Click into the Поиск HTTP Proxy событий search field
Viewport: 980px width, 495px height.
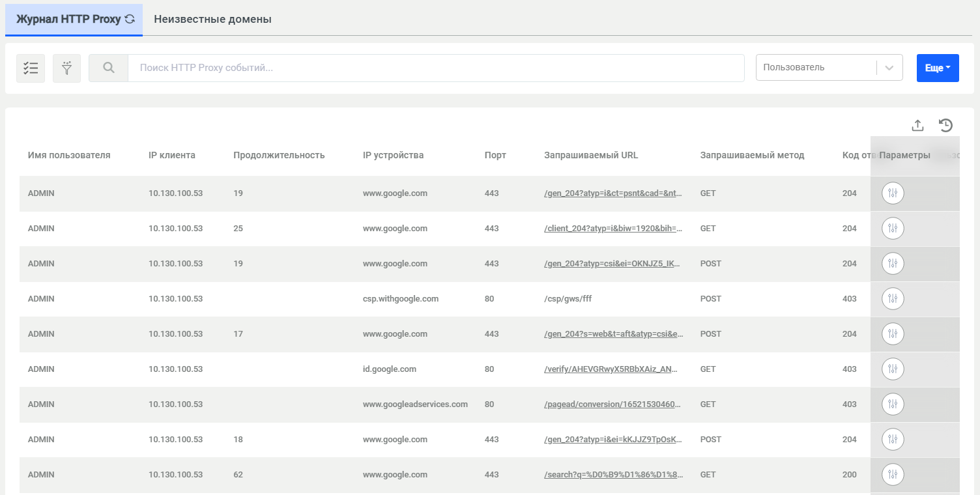pyautogui.click(x=436, y=68)
